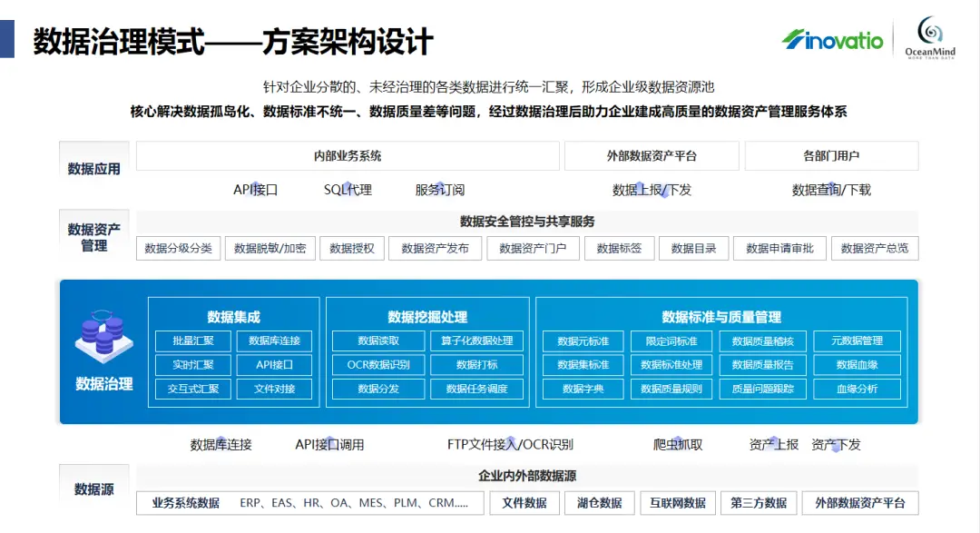Select the 元数据管理 cell

[857, 341]
